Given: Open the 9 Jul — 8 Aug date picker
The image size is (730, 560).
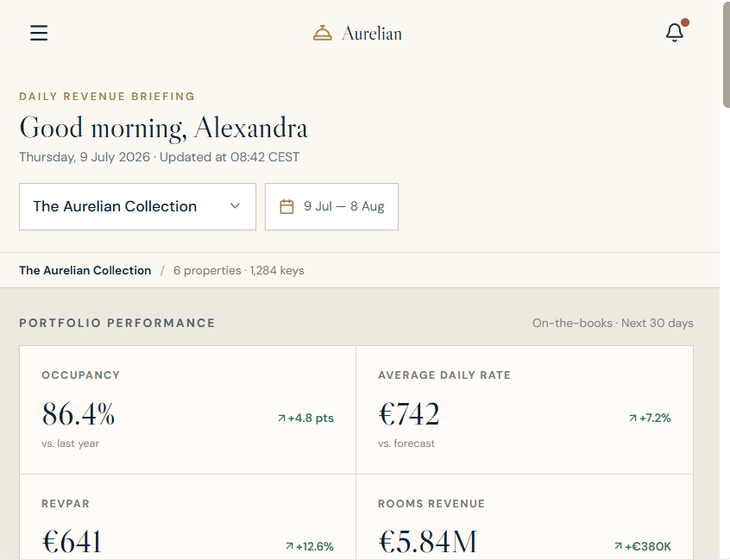Looking at the screenshot, I should point(331,207).
